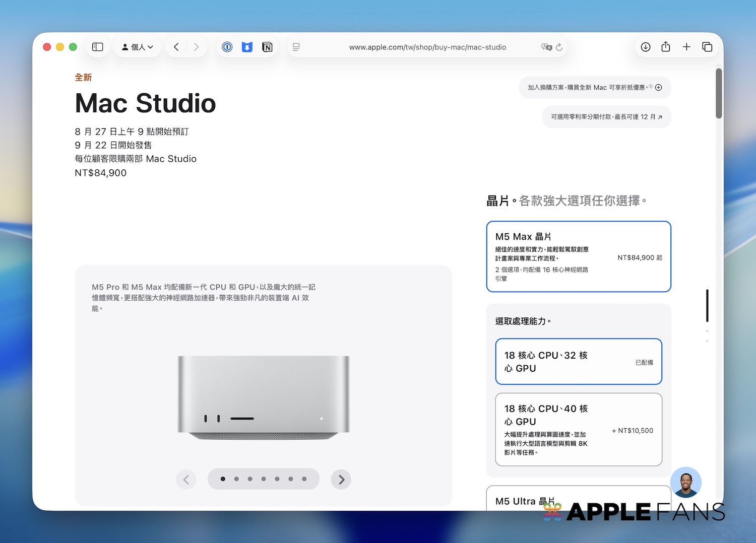
Task: Open a new tab
Action: pyautogui.click(x=686, y=47)
